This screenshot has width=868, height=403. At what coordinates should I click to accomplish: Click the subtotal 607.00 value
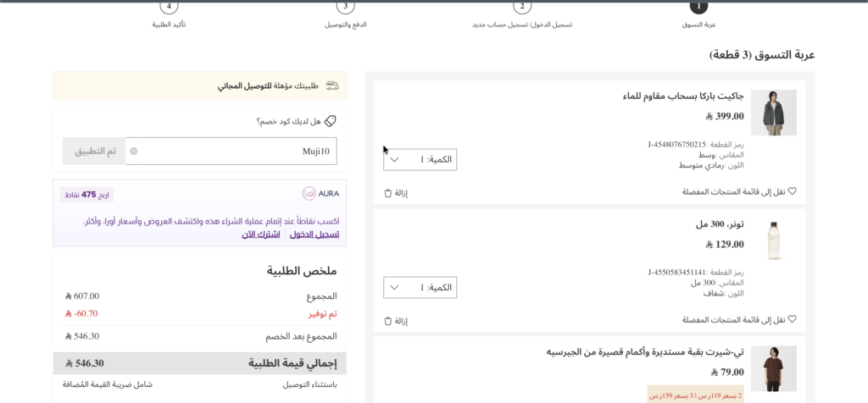tap(82, 296)
